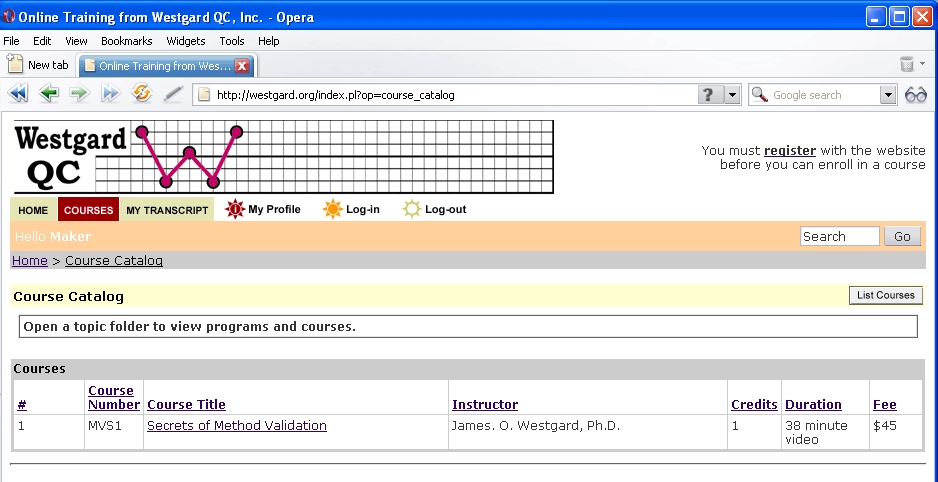Viewport: 938px width, 482px height.
Task: Click the Fast Forward navigation icon
Action: click(111, 94)
